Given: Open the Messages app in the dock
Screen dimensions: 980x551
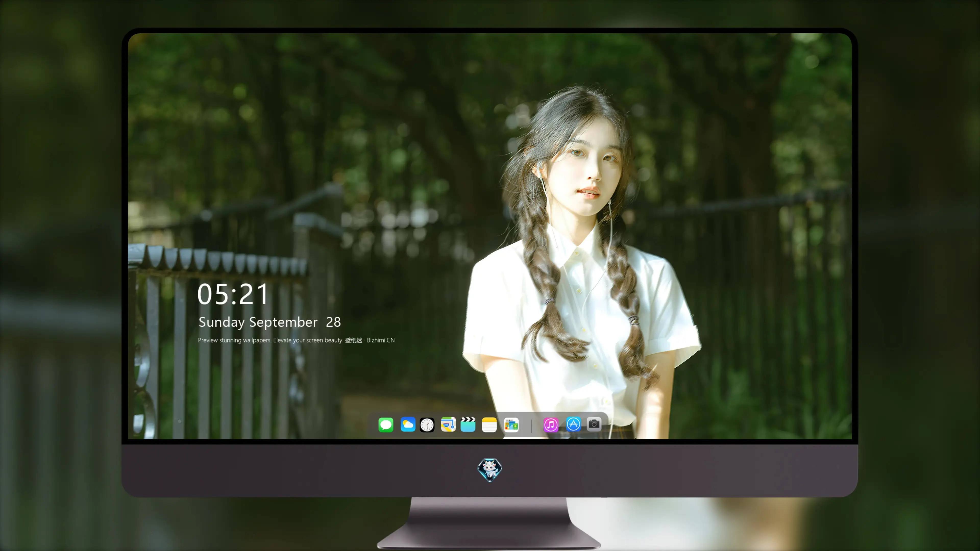Looking at the screenshot, I should coord(386,425).
